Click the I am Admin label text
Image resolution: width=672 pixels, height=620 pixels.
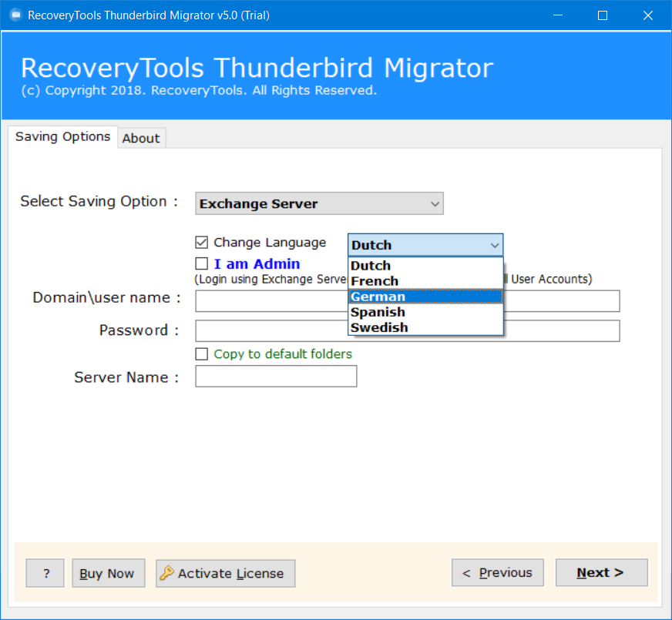257,263
